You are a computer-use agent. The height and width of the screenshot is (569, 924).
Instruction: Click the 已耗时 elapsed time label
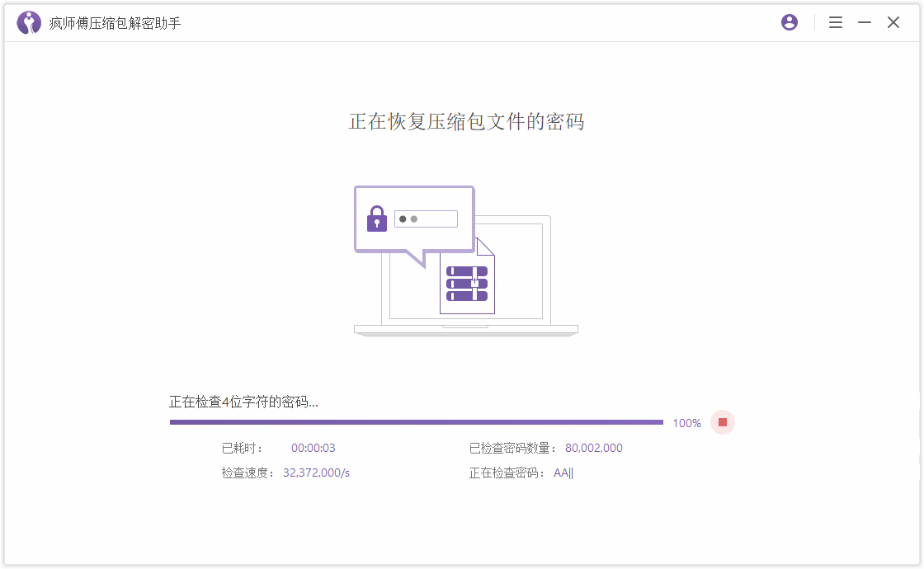(x=238, y=448)
